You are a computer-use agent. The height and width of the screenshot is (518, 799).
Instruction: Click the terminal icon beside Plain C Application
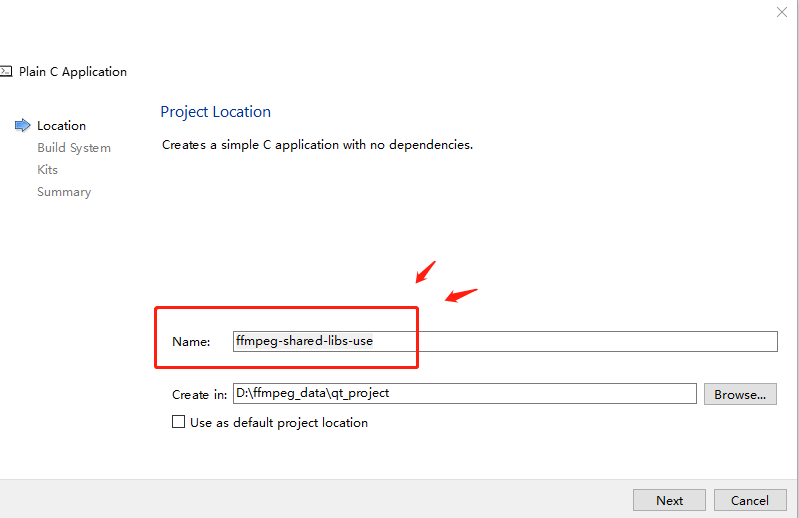[x=6, y=72]
